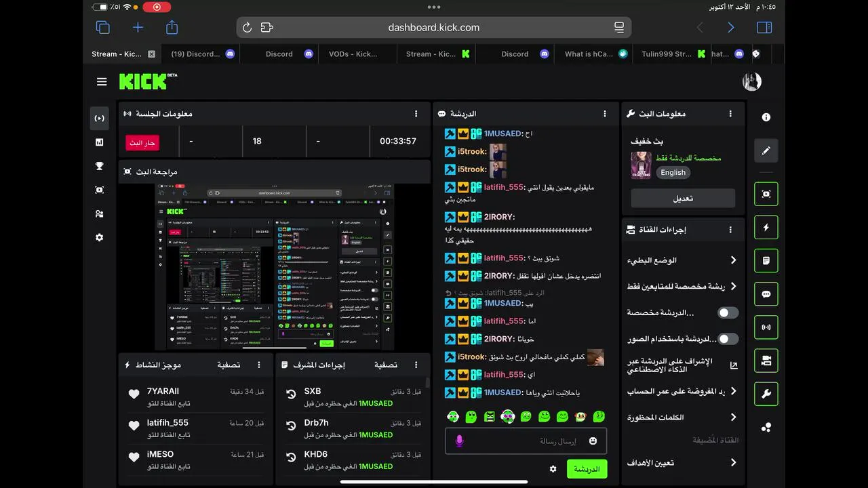Open chat settings gear beside الدردشة button
Image resolution: width=868 pixels, height=488 pixels.
tap(553, 469)
